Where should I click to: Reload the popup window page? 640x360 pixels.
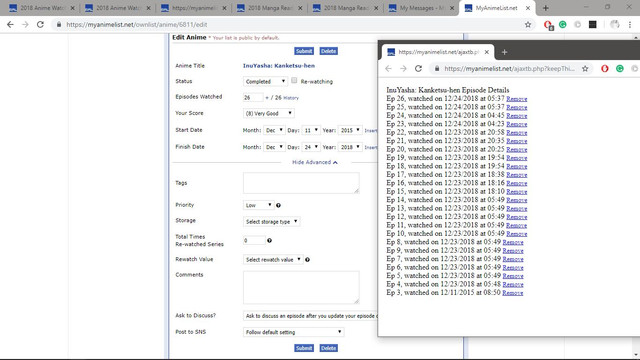(x=418, y=69)
